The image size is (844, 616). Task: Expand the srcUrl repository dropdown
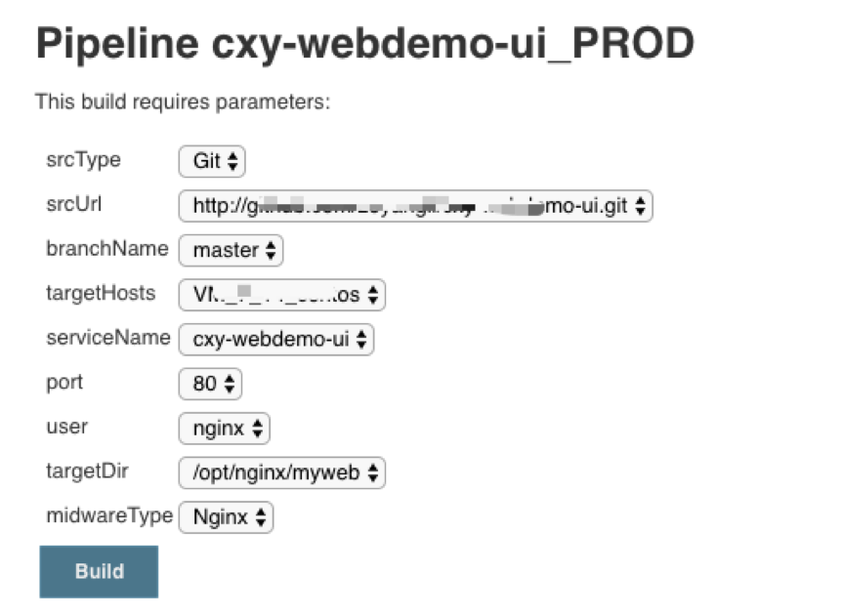tap(415, 207)
